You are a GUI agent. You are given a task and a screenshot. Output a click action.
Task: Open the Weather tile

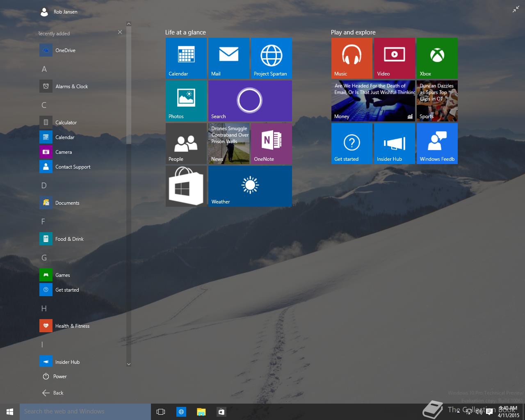point(250,186)
